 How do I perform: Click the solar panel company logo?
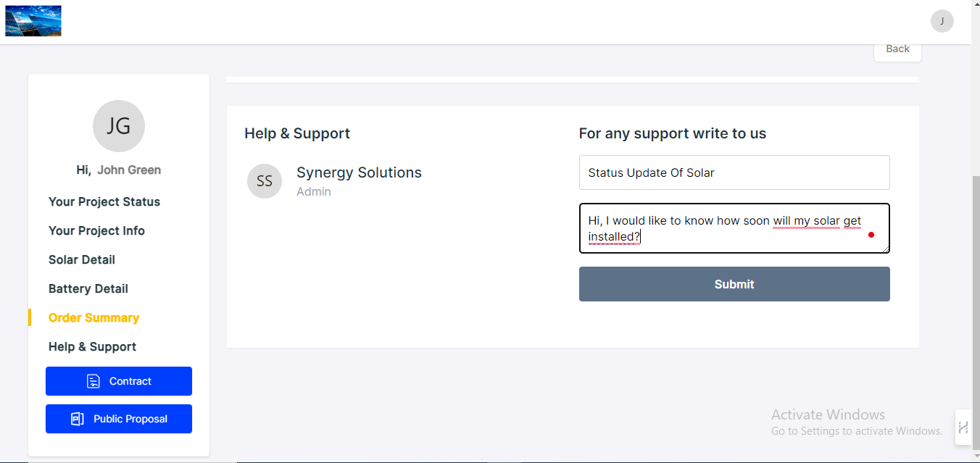point(33,20)
